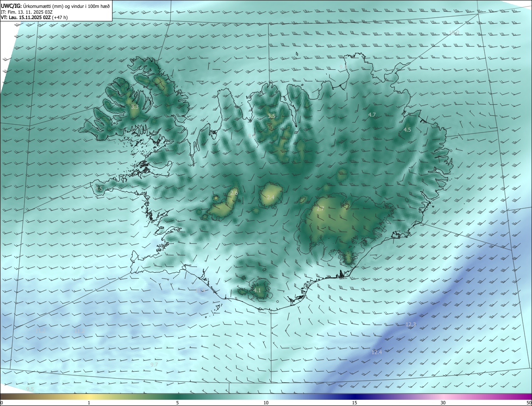Click the 2.7 value on the large southeast glacier
This screenshot has height=406, width=532.
pyautogui.click(x=320, y=209)
